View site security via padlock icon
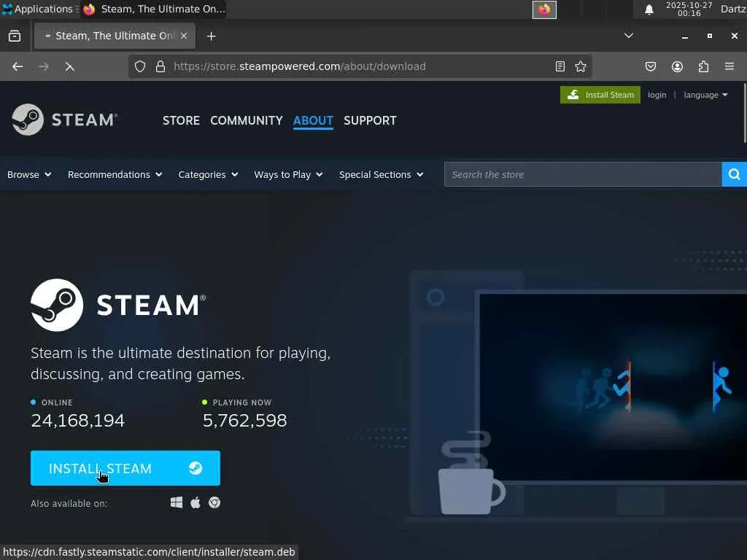Viewport: 747px width, 560px height. [x=160, y=66]
